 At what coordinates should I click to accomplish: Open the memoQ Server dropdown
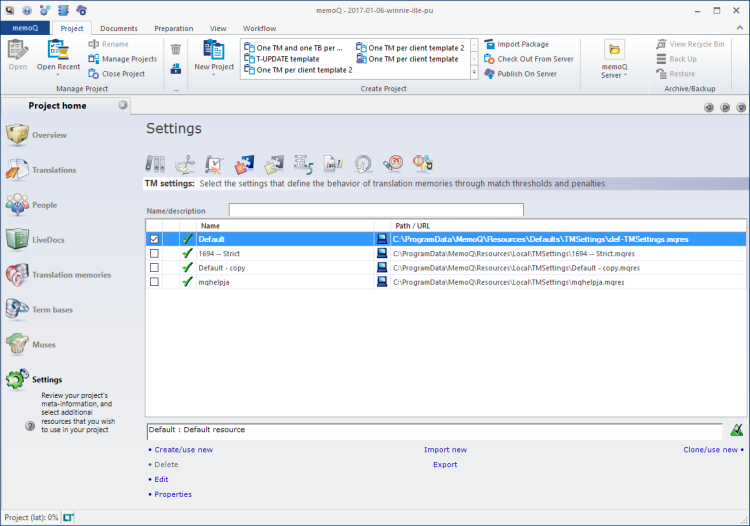point(614,76)
